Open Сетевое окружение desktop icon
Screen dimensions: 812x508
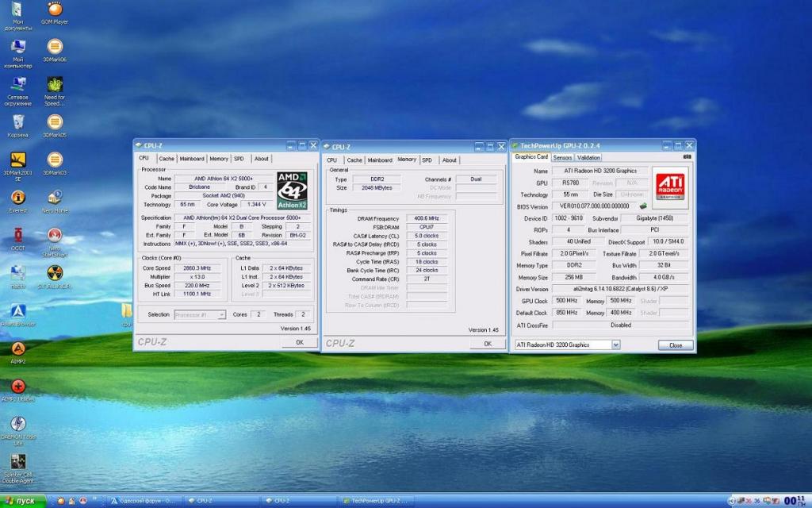(18, 91)
